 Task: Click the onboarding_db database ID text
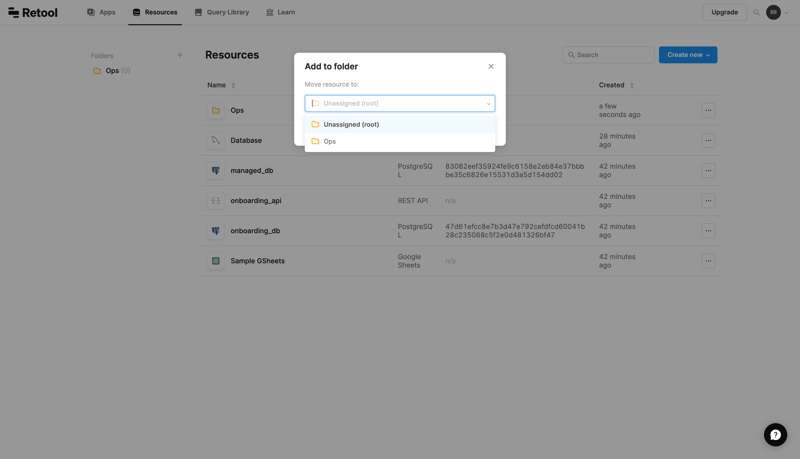coord(515,231)
